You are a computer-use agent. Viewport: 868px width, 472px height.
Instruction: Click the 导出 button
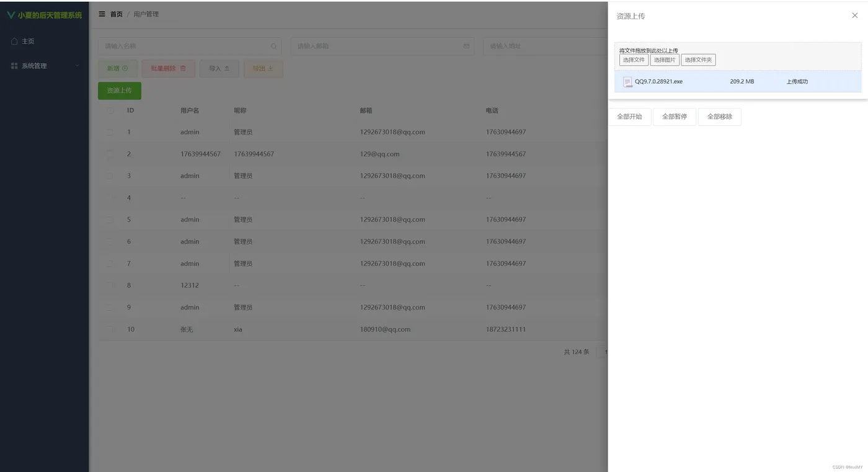click(263, 68)
